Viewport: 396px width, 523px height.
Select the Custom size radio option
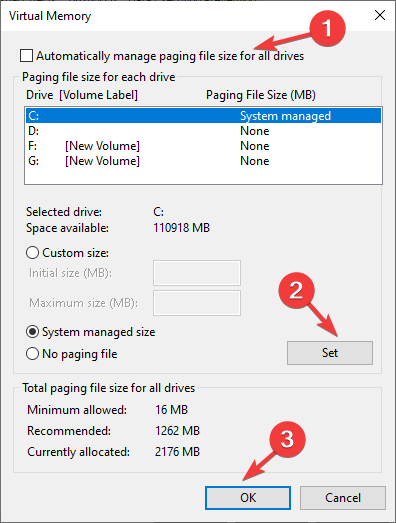32,253
